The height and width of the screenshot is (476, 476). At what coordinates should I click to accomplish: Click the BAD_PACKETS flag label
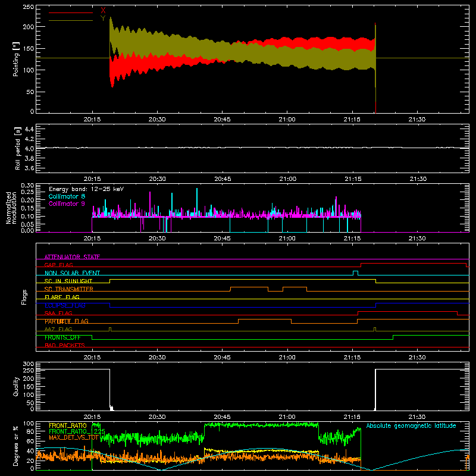(x=65, y=345)
